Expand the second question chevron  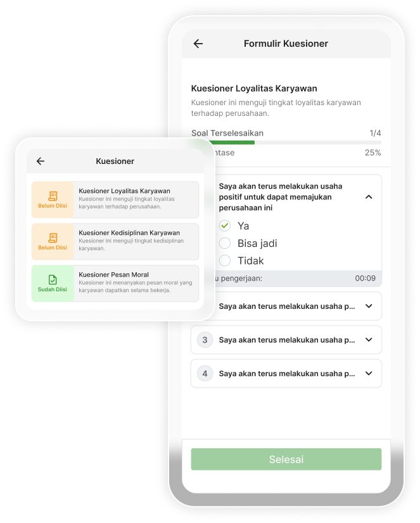(x=369, y=306)
